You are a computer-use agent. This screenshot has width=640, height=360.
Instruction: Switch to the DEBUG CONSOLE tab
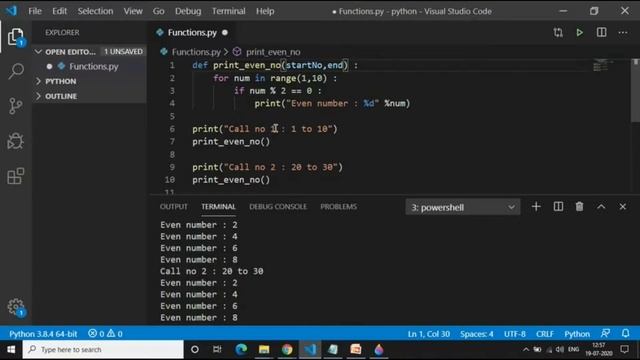pos(278,207)
